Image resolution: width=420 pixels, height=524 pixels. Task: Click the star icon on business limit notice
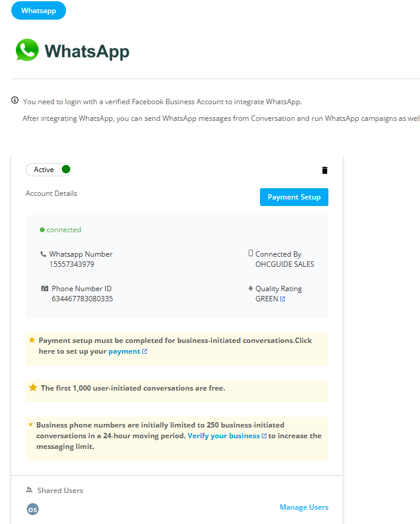click(31, 425)
